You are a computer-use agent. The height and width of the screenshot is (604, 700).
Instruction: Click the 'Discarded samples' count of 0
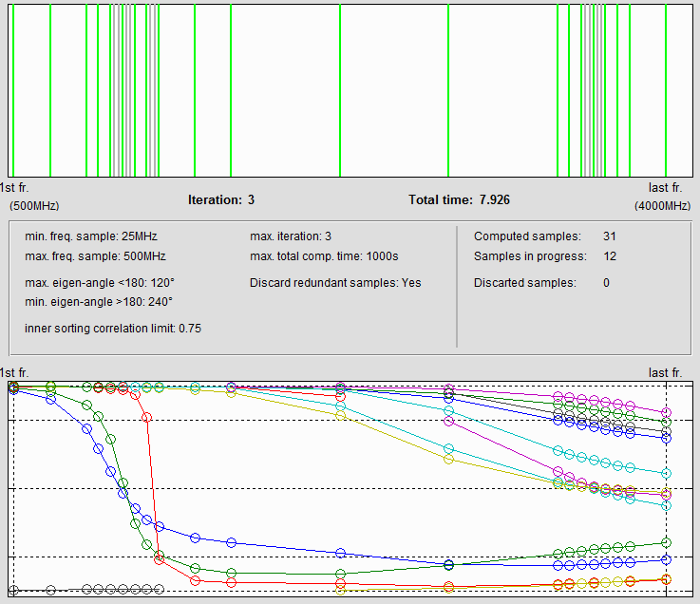606,283
